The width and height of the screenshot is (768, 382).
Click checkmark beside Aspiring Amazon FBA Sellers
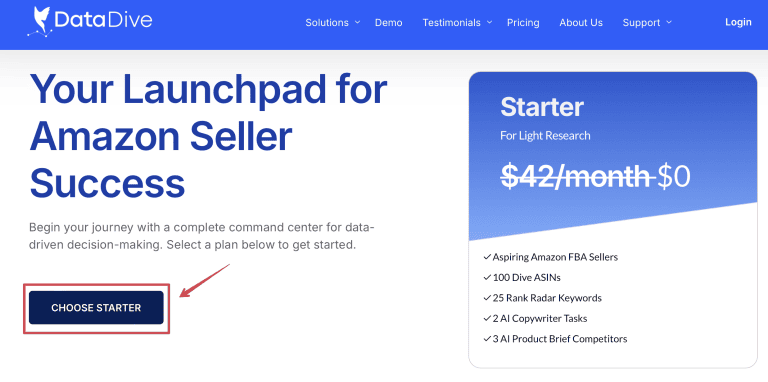(487, 257)
